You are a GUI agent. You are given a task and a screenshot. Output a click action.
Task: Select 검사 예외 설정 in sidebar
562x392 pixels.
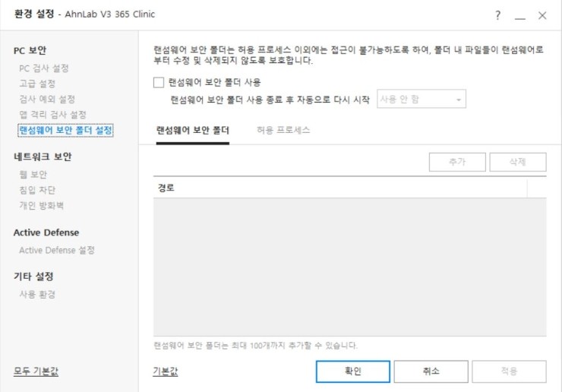(x=47, y=99)
